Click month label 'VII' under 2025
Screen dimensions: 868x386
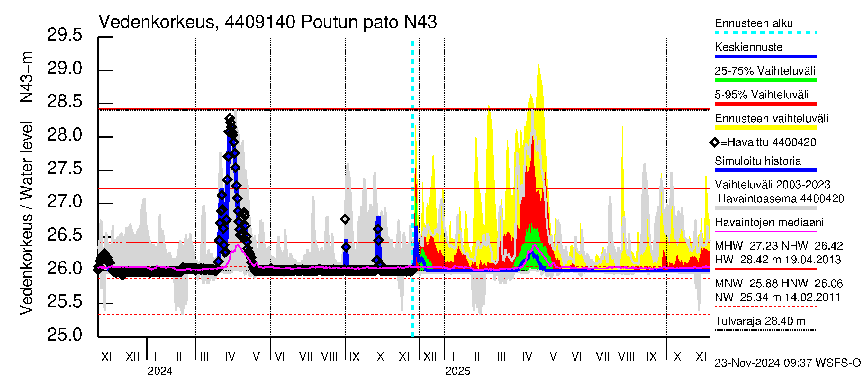click(602, 357)
